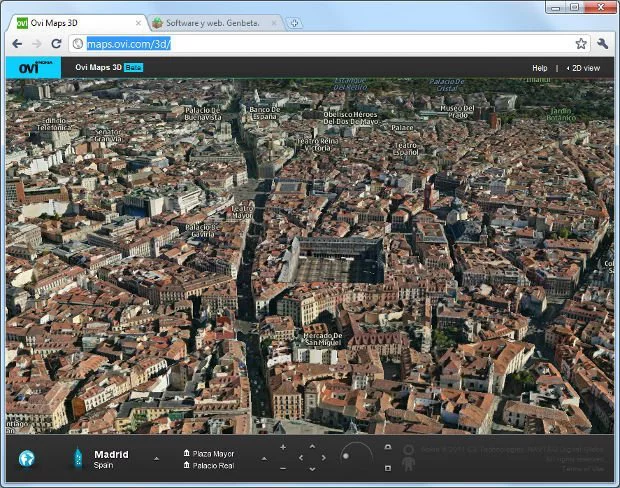
Task: Fly to Plaza Mayor landmark
Action: 209,454
